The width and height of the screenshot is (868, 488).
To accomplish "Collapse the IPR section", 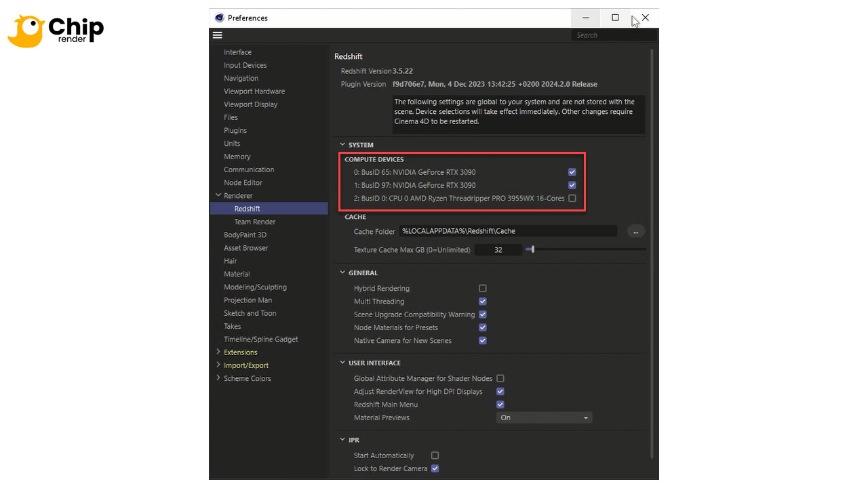I will (342, 440).
